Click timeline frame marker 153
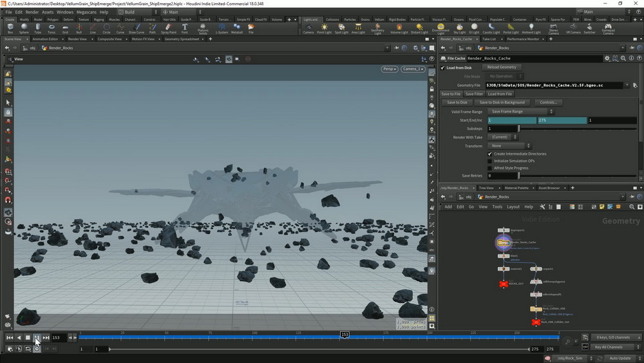 tap(345, 335)
